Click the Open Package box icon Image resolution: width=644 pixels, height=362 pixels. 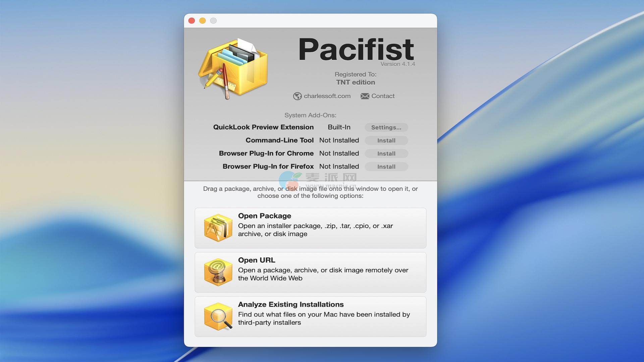point(218,228)
